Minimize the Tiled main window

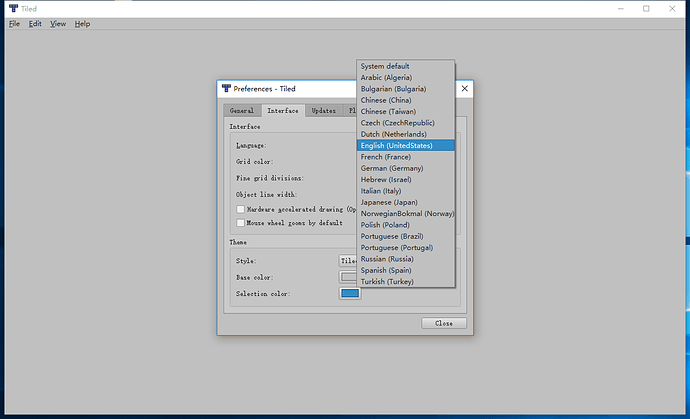coord(620,8)
